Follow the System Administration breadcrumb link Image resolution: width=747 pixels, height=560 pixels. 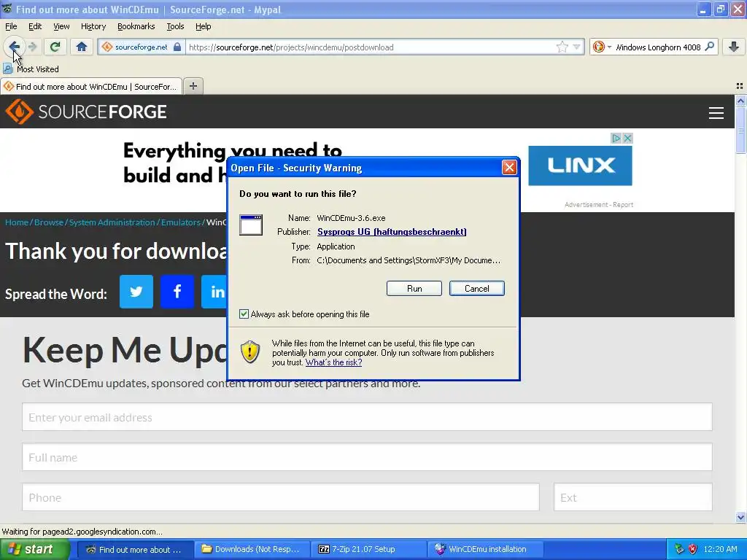pyautogui.click(x=112, y=222)
